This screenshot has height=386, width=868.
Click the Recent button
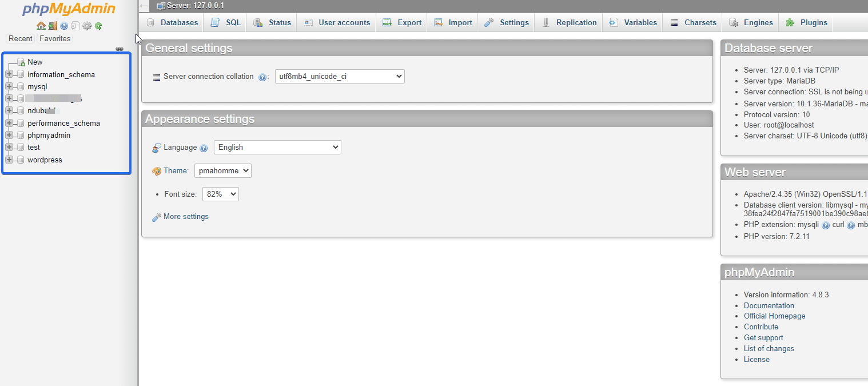pyautogui.click(x=21, y=38)
